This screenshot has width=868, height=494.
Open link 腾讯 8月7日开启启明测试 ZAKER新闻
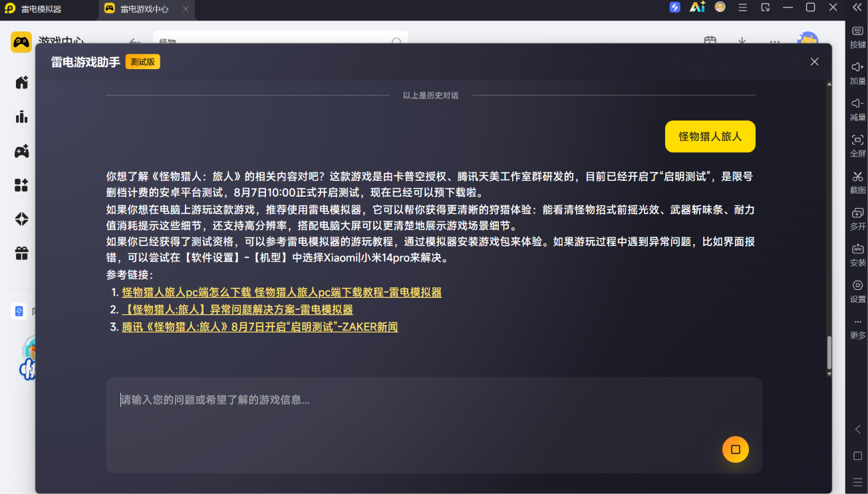tap(260, 327)
